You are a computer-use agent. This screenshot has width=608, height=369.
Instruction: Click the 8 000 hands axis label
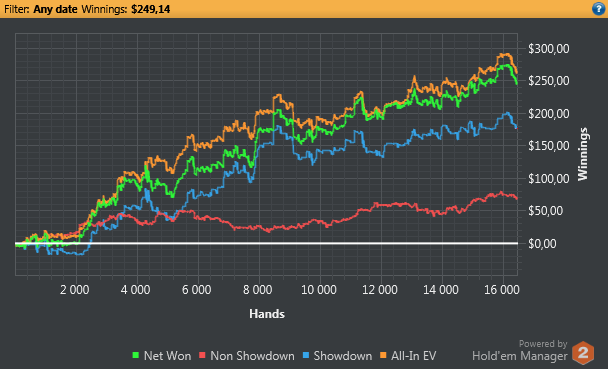click(257, 290)
